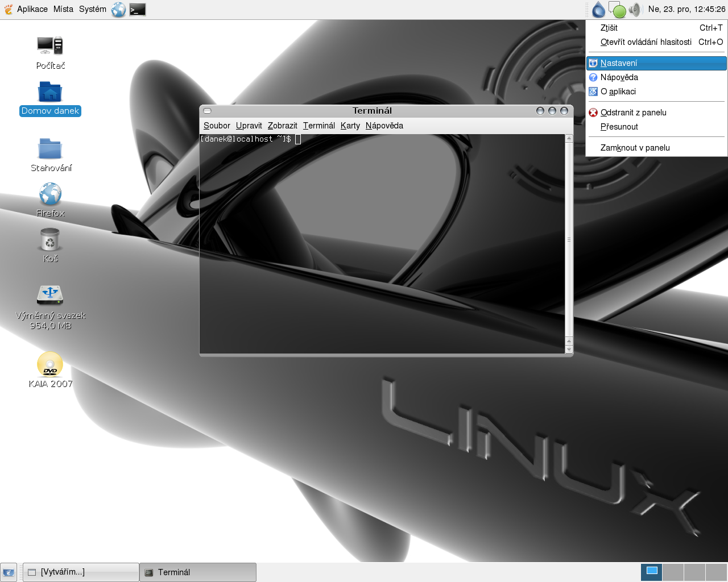The height and width of the screenshot is (582, 728).
Task: Open the Nápověda menu in Terminál
Action: 384,126
